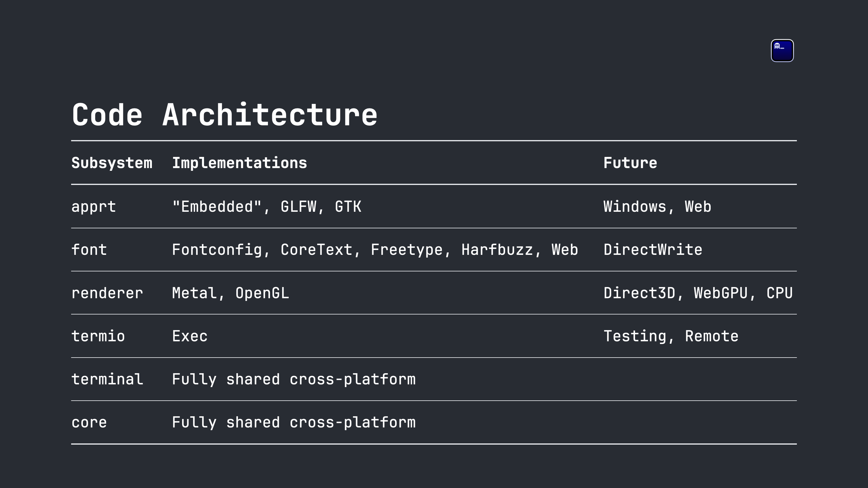
Task: Click the Future column header
Action: (x=630, y=163)
